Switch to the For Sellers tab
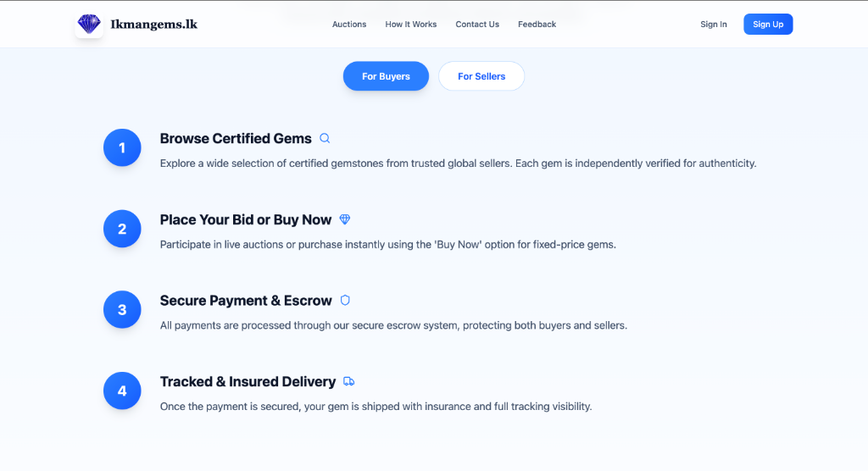868x471 pixels. point(481,76)
